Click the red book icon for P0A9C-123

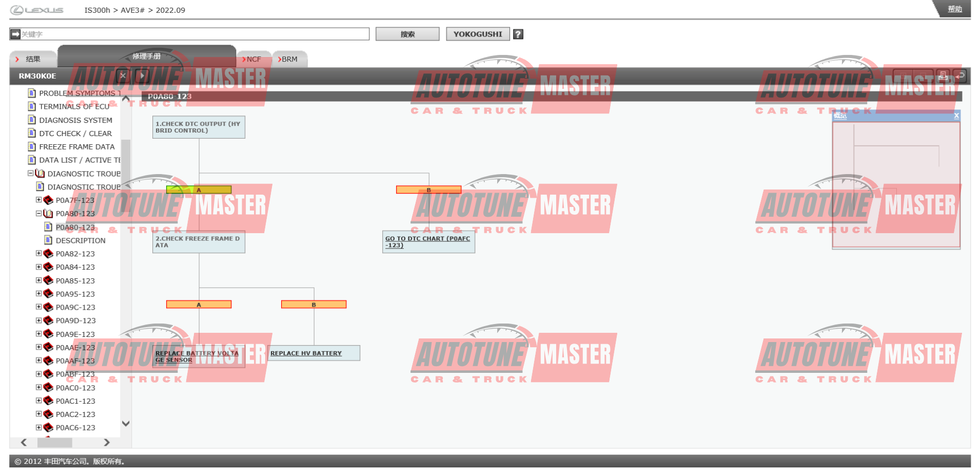click(48, 307)
